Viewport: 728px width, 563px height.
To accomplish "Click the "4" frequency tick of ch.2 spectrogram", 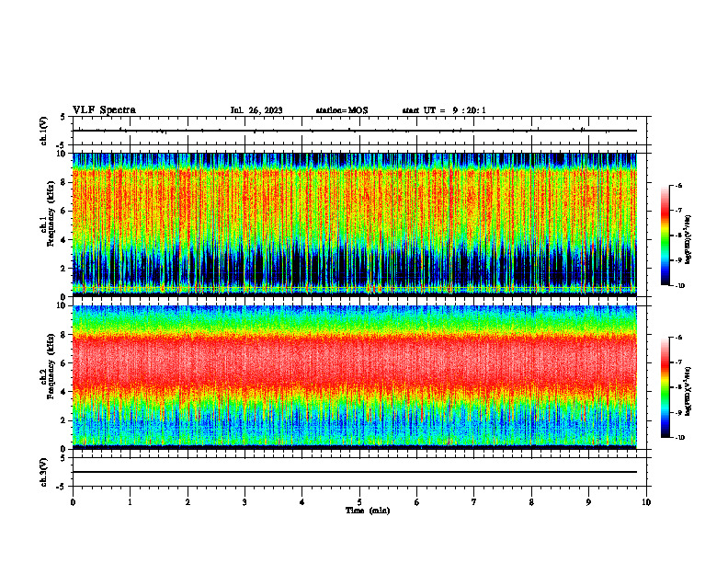I will [x=63, y=392].
